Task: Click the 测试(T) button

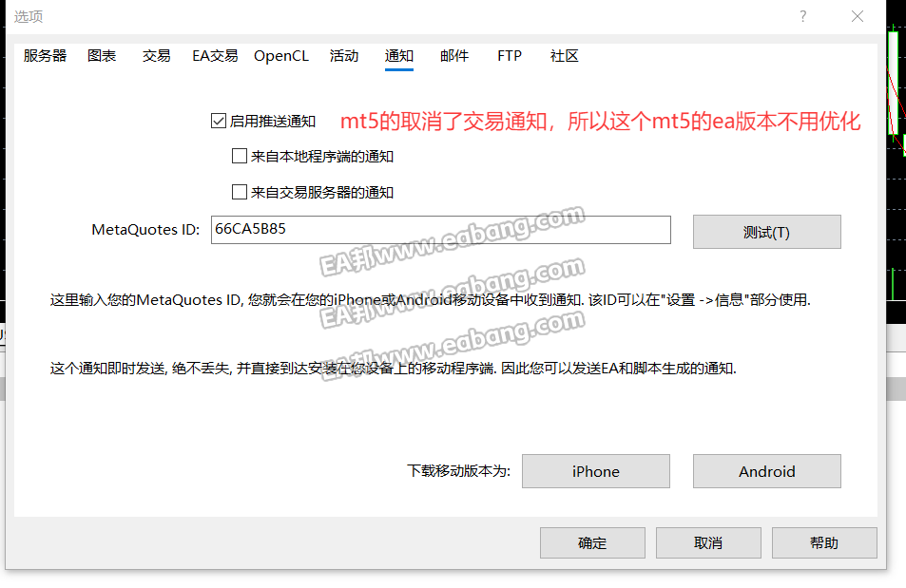Action: pos(766,231)
